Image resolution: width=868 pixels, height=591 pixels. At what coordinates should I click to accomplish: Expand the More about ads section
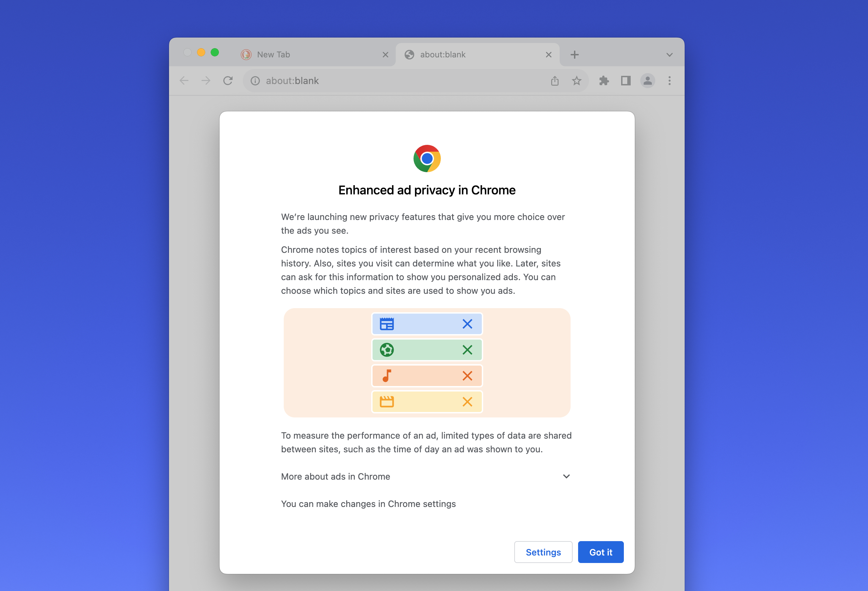pyautogui.click(x=427, y=476)
